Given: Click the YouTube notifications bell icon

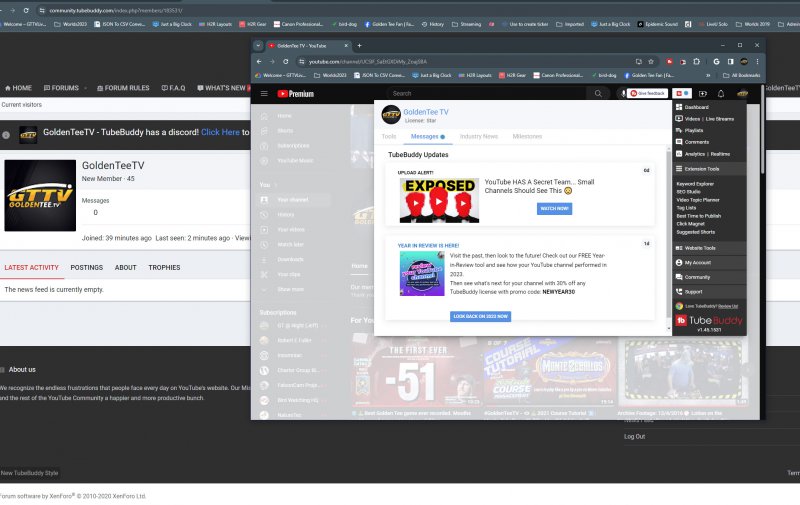Looking at the screenshot, I should coord(720,93).
